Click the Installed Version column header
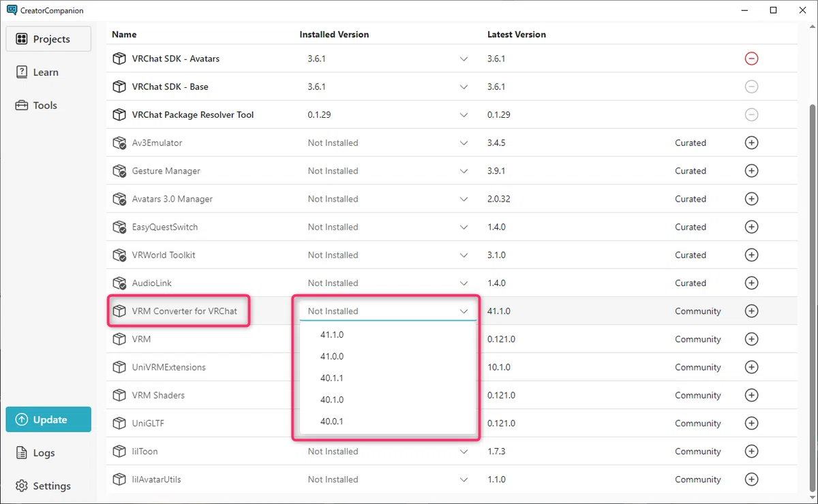The image size is (818, 504). (x=334, y=35)
